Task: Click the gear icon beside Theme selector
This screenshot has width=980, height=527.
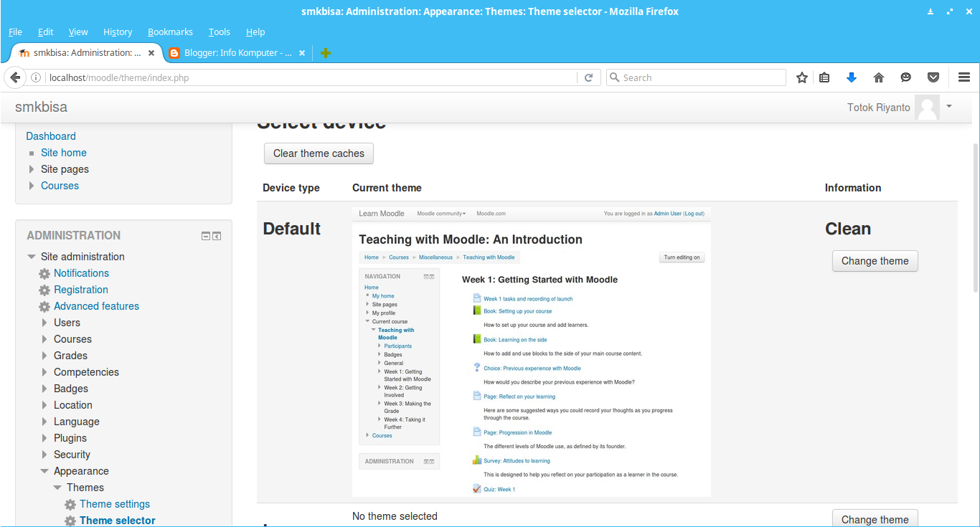Action: (x=70, y=521)
